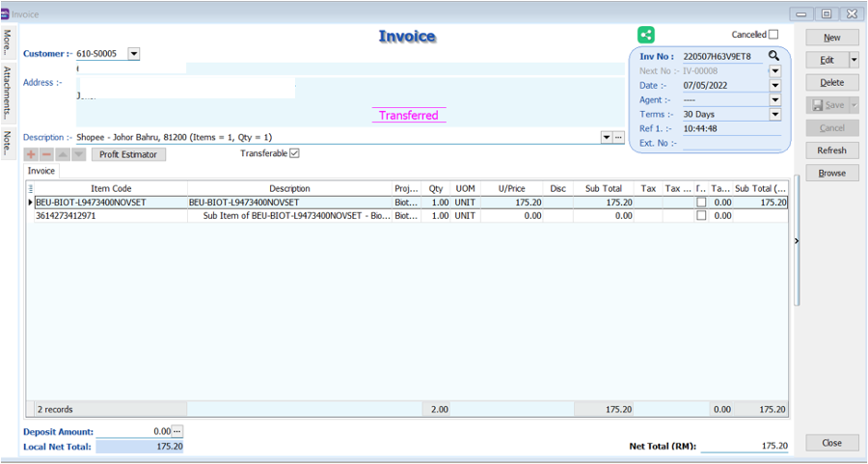The width and height of the screenshot is (868, 464).
Task: Uncheck the Transferable checkbox
Action: tap(295, 153)
